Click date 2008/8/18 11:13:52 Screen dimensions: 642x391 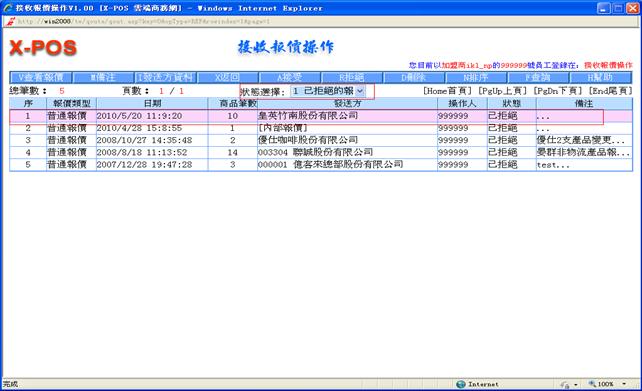click(142, 152)
